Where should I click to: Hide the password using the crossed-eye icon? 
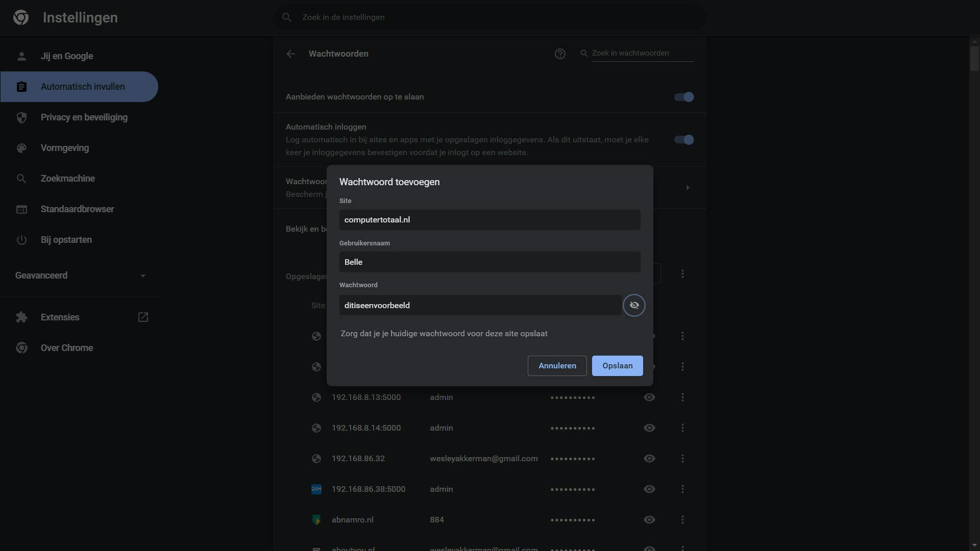tap(634, 305)
